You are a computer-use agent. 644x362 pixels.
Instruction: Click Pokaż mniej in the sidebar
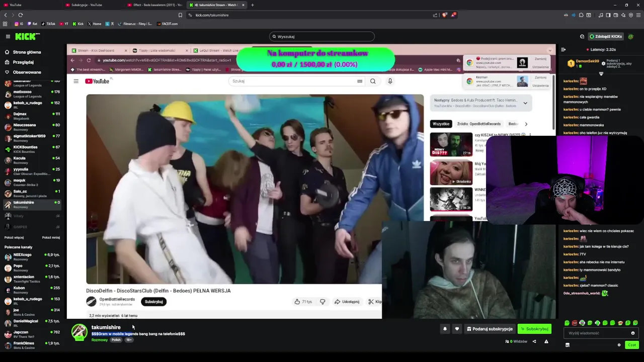(51, 237)
